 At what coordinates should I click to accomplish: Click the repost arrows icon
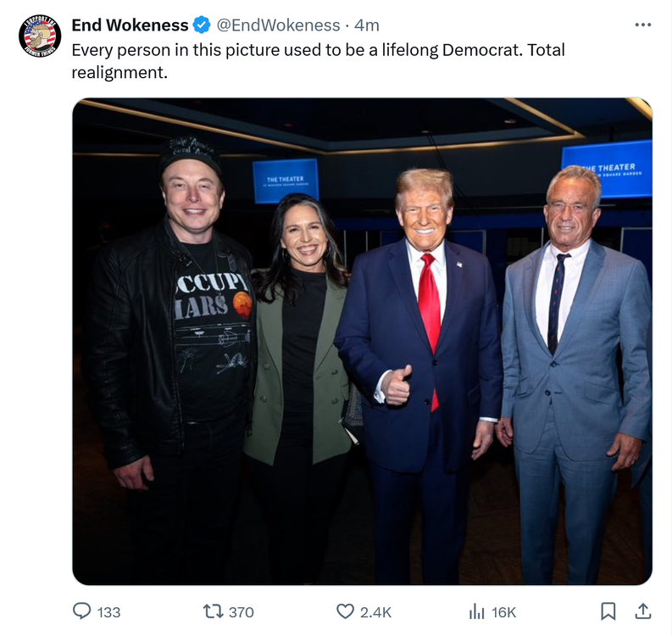click(211, 611)
